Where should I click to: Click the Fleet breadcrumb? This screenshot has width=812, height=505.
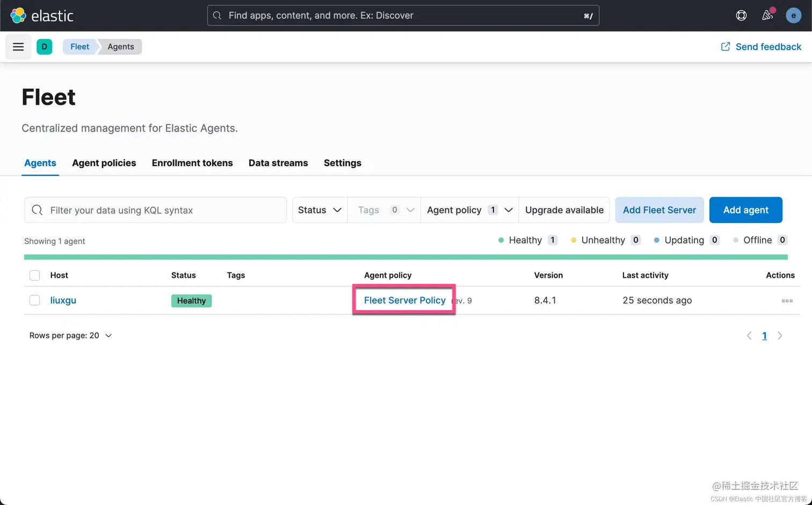(79, 47)
